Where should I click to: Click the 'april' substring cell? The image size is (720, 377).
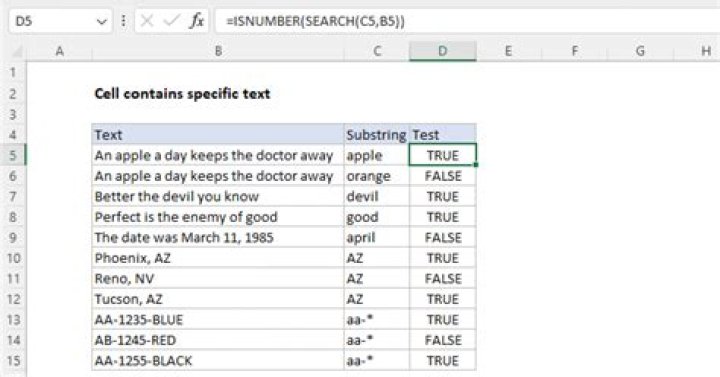pos(377,237)
